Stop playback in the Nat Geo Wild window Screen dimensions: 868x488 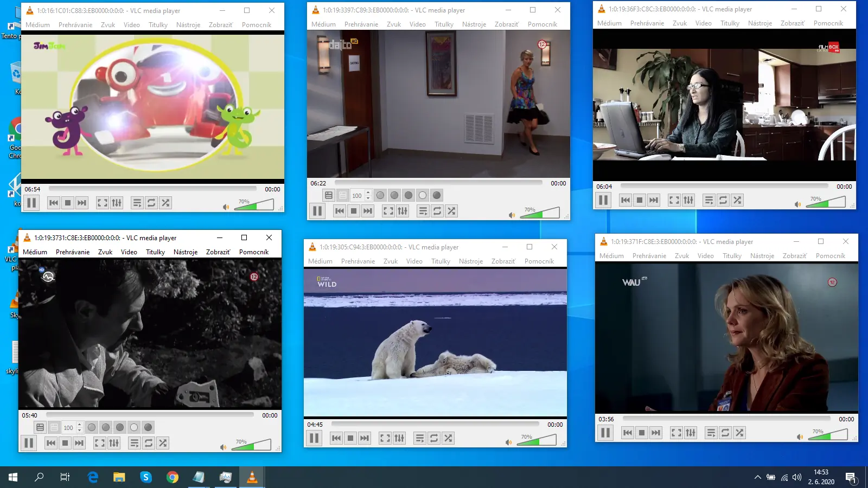(350, 438)
